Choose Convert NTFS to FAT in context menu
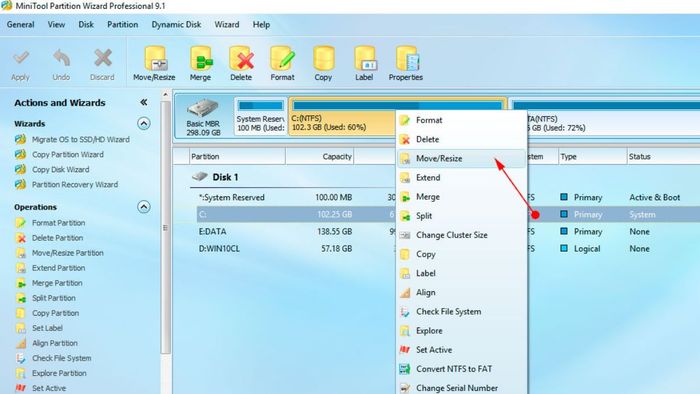 (461, 369)
